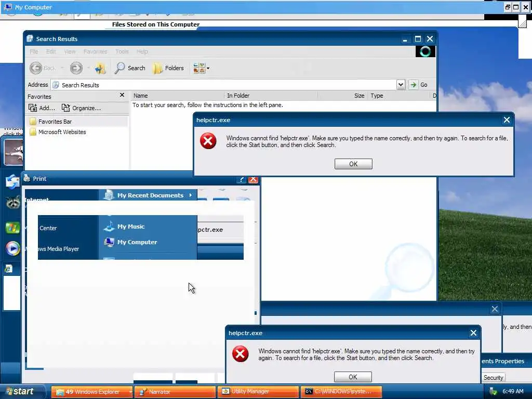532x399 pixels.
Task: Open the View menu in Search Results
Action: coord(70,51)
